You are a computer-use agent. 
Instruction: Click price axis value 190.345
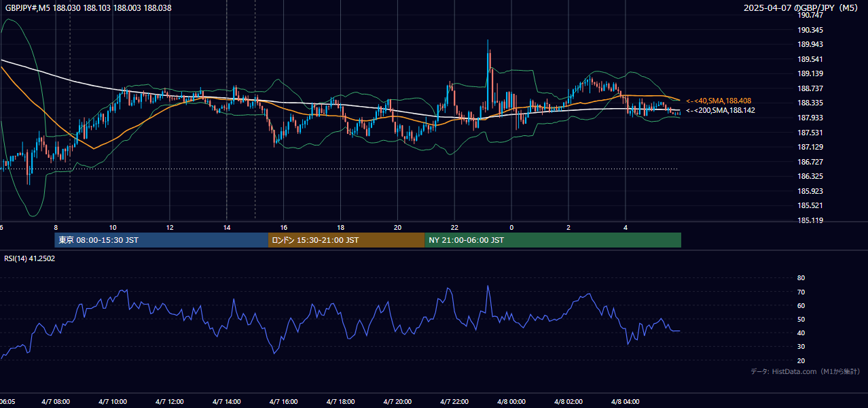[811, 30]
